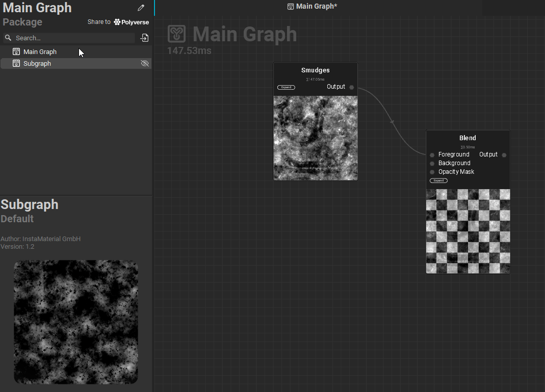The image size is (545, 392).
Task: Click the pencil edit icon beside Main Graph
Action: tap(141, 8)
